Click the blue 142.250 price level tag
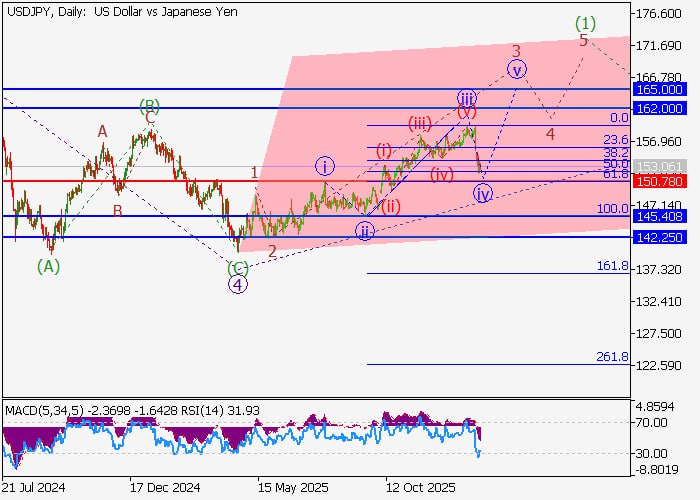Screen dimensions: 700x500 coord(659,238)
